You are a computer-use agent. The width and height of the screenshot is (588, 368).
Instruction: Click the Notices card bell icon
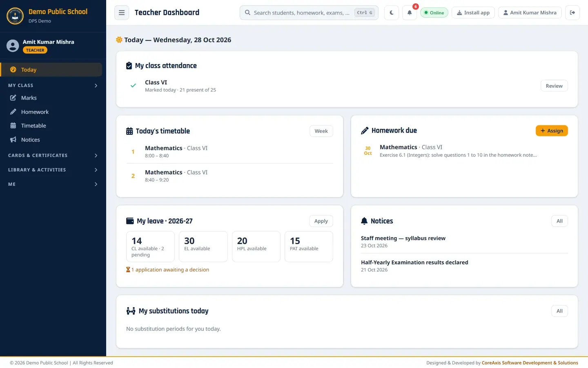point(364,221)
